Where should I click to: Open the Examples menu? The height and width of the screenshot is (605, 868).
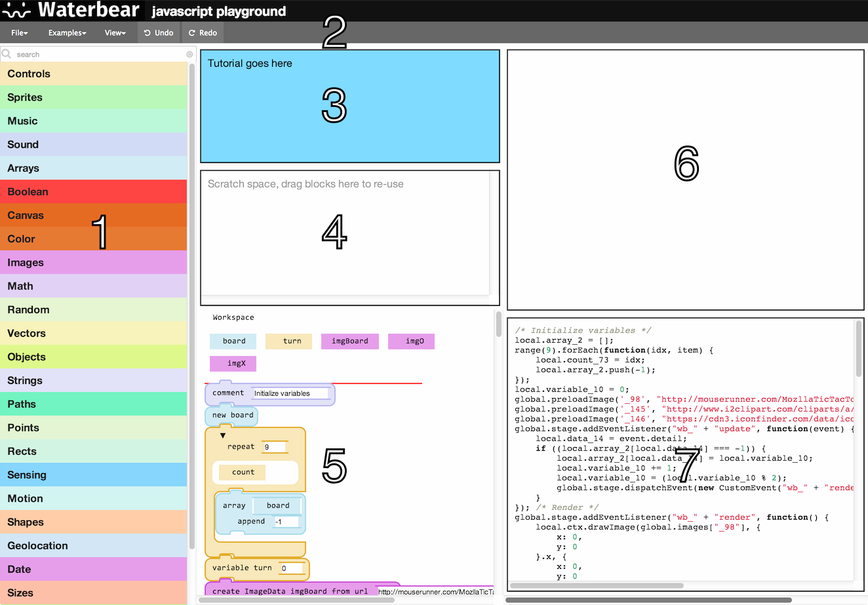click(x=68, y=33)
